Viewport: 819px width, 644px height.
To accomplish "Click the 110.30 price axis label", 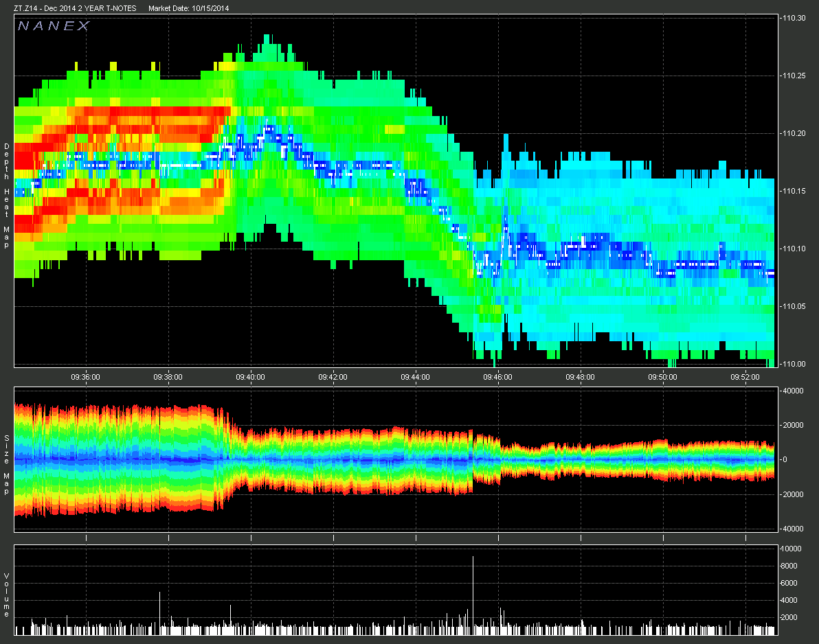I will (794, 18).
